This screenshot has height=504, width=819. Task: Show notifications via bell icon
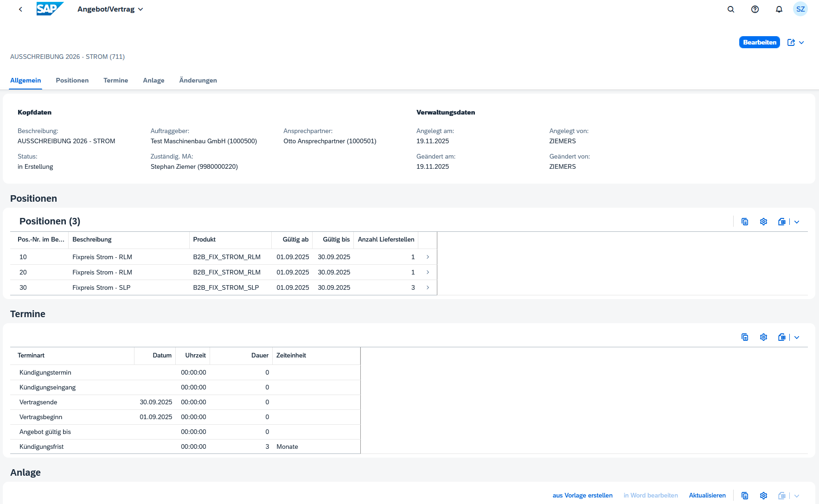click(779, 9)
